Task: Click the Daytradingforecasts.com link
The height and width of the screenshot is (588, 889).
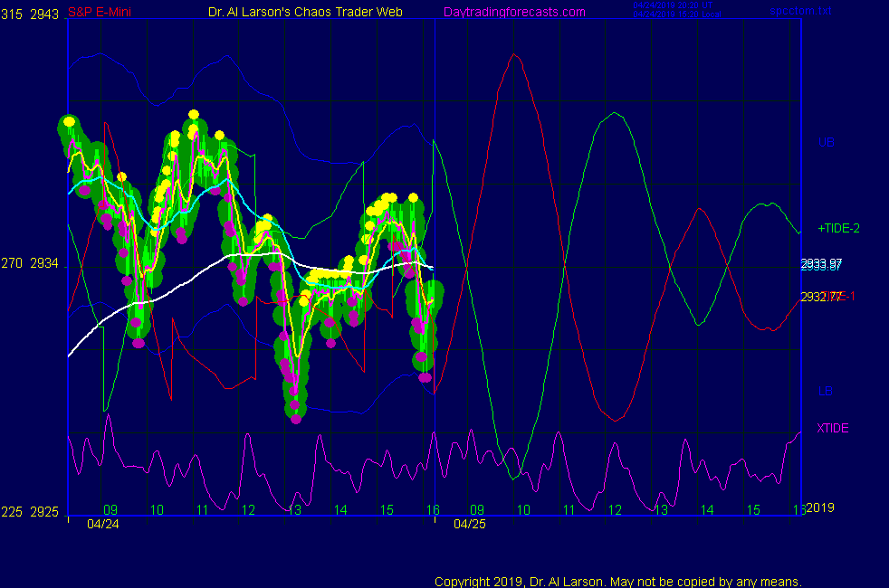Action: pos(513,12)
